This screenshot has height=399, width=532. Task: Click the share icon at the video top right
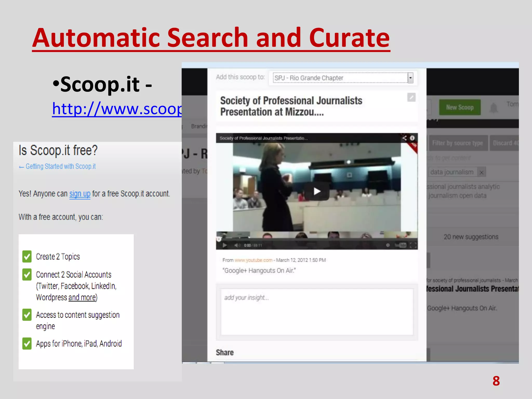404,138
